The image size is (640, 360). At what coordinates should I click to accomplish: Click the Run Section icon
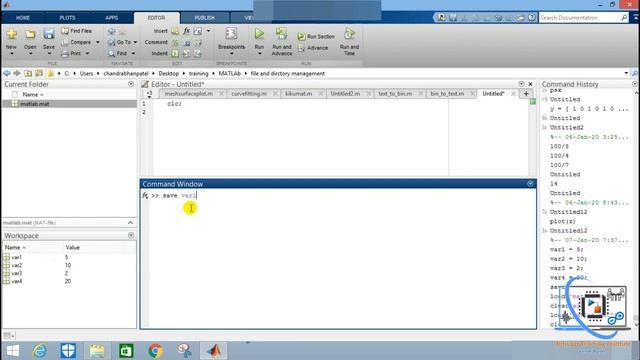(302, 37)
